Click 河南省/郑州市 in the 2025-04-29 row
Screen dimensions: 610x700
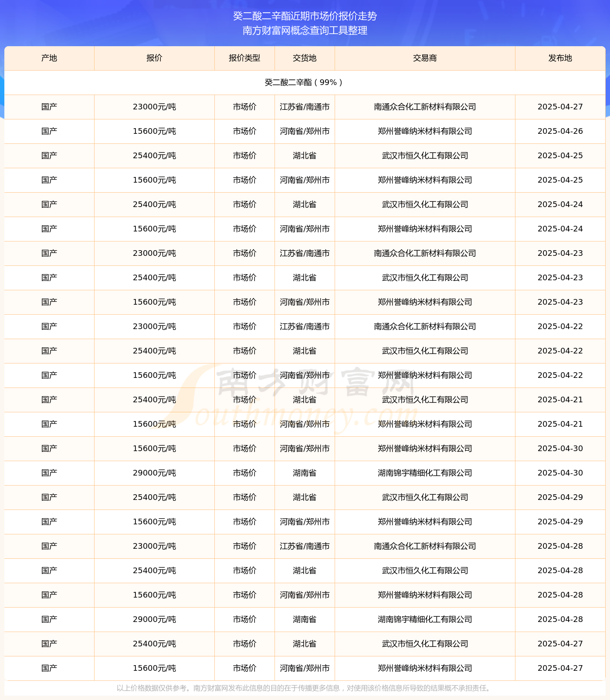(x=305, y=522)
